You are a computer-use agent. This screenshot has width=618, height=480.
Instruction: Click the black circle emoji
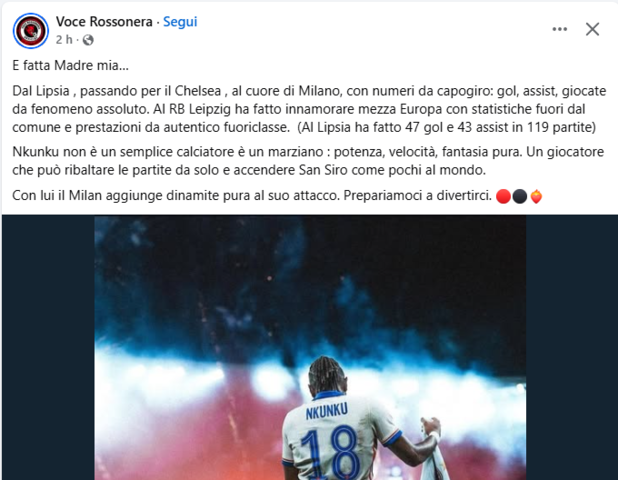[x=519, y=196]
